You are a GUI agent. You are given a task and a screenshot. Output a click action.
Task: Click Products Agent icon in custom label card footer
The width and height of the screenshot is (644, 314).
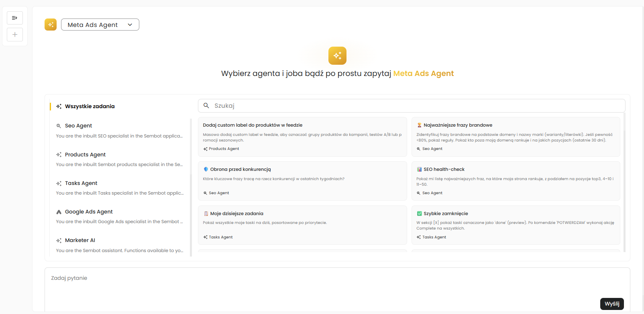tap(205, 149)
